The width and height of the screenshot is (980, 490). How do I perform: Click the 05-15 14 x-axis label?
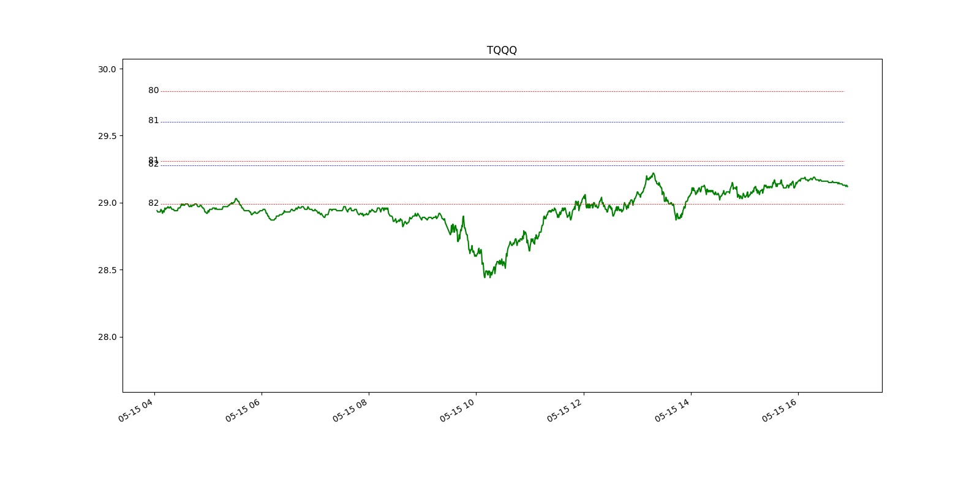coord(673,410)
